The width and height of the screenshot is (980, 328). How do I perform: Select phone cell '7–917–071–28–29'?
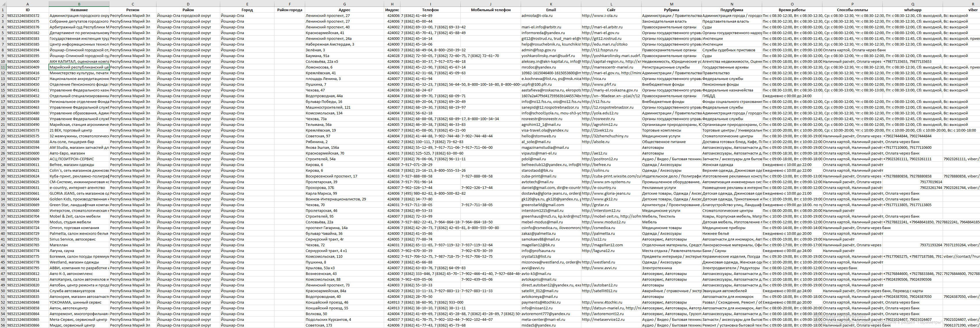(x=430, y=165)
